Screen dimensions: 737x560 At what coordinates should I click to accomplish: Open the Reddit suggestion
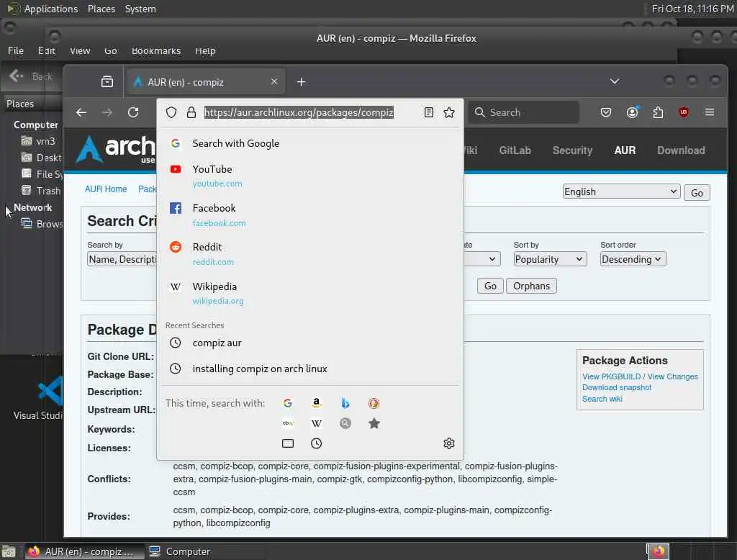310,254
